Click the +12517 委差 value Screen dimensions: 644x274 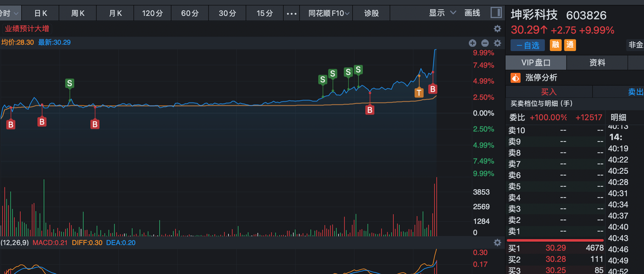(589, 118)
